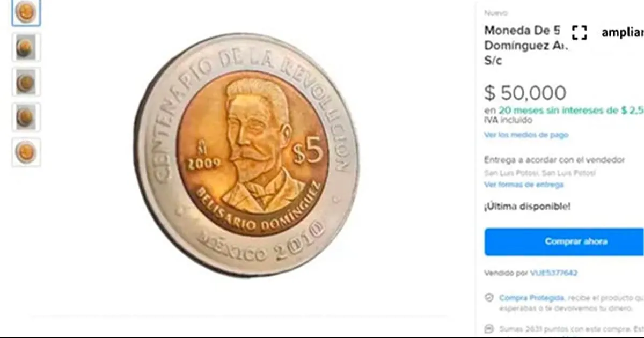Click the $ 50,000 price
Screen dimensions: 644x338
(525, 93)
